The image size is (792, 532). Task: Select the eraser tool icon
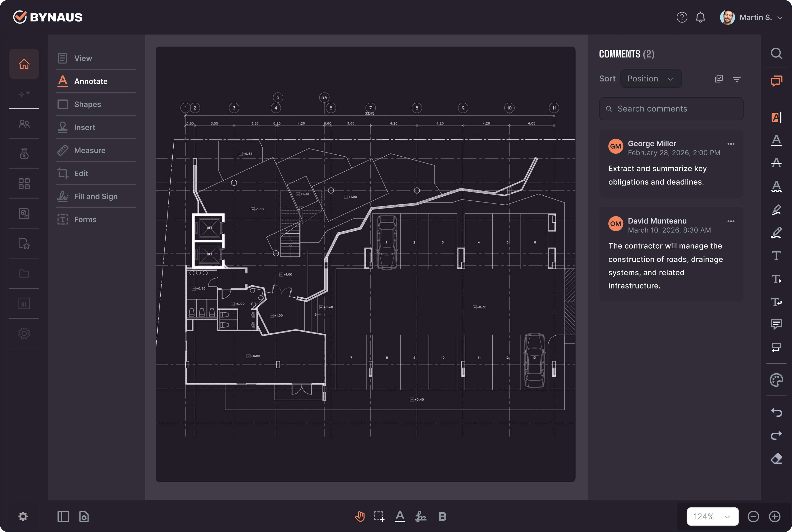click(776, 458)
